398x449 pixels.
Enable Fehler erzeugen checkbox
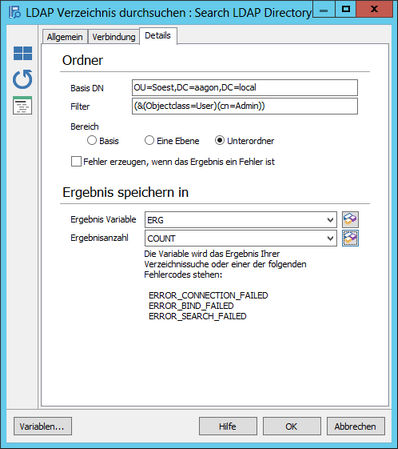76,162
